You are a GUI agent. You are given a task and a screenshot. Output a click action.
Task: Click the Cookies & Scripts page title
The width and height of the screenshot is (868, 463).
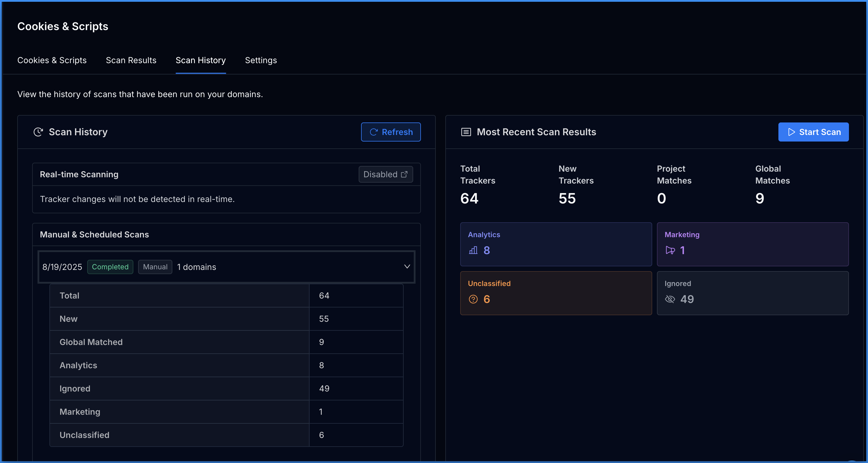click(63, 26)
